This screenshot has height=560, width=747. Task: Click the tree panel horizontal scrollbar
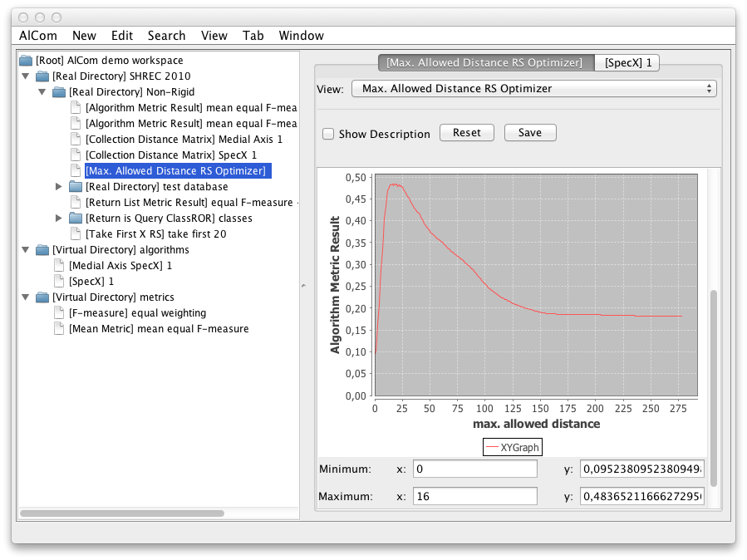[121, 513]
